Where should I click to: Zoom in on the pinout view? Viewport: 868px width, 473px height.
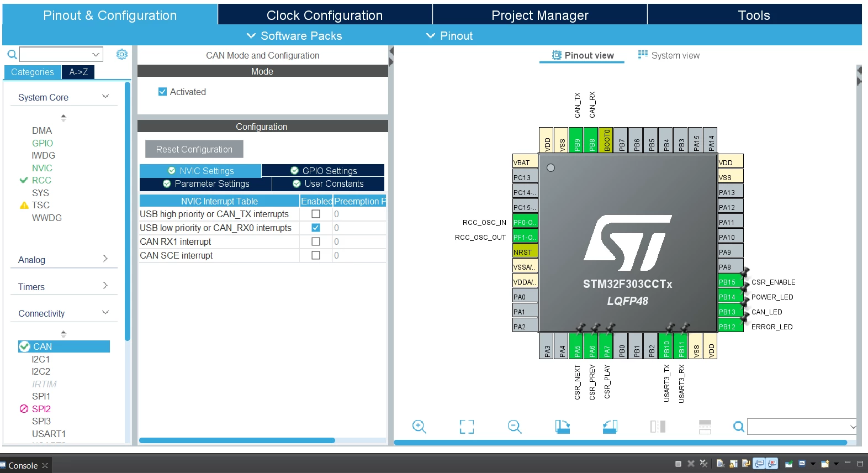pyautogui.click(x=419, y=427)
